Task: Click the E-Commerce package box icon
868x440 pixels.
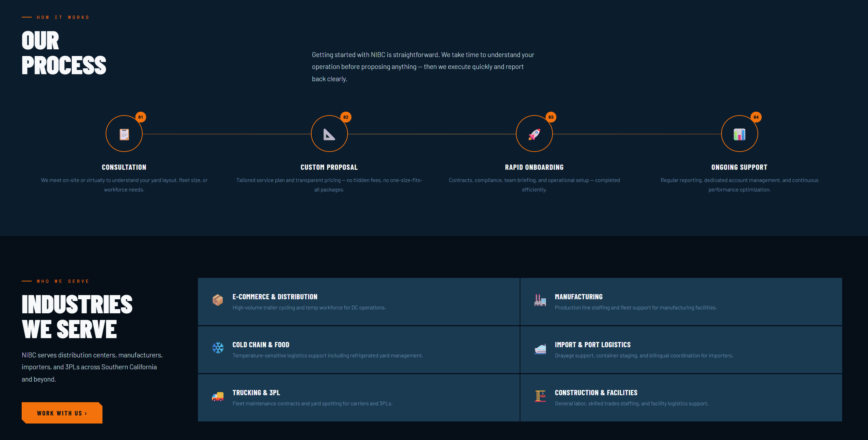Action: pos(218,300)
